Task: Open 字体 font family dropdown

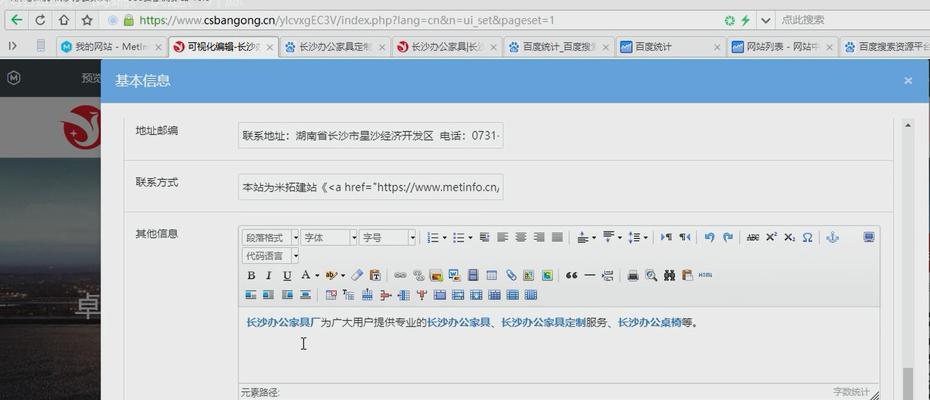Action: [x=329, y=237]
